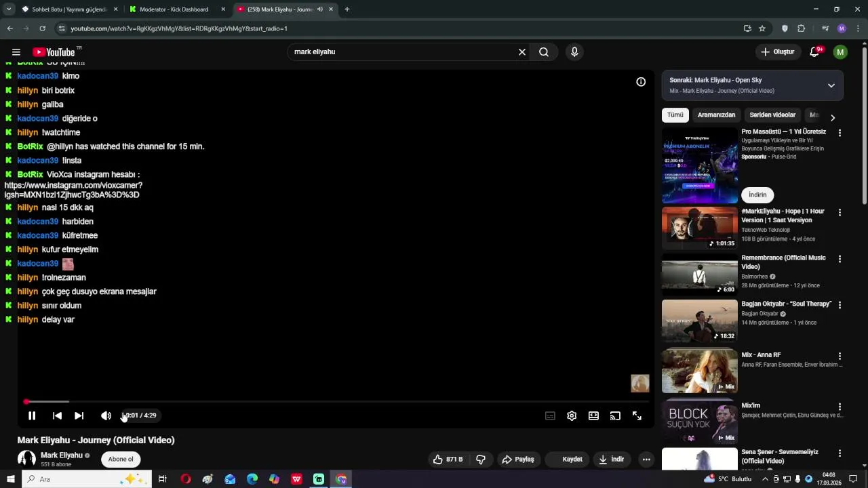Show more filter chips with right arrow

pyautogui.click(x=833, y=117)
